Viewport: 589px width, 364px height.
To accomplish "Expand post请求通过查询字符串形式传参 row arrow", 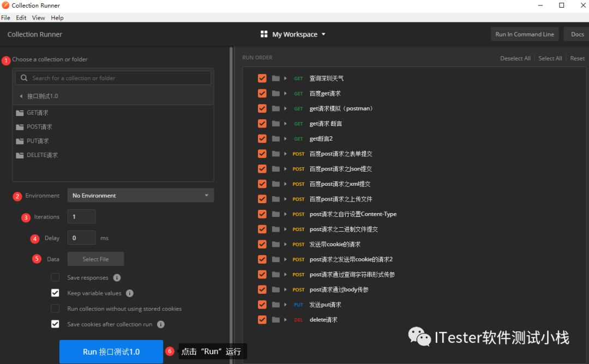I will click(x=285, y=274).
